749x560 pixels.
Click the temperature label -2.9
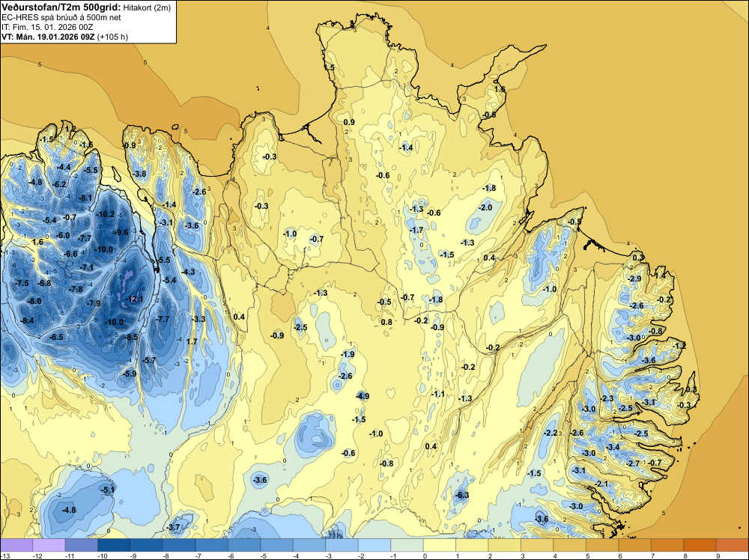click(634, 279)
